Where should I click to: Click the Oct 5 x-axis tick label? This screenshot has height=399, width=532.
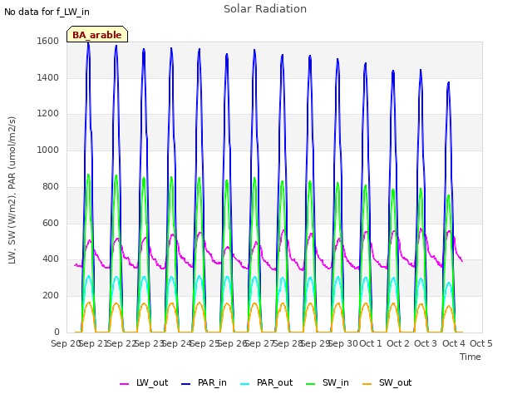pos(481,343)
